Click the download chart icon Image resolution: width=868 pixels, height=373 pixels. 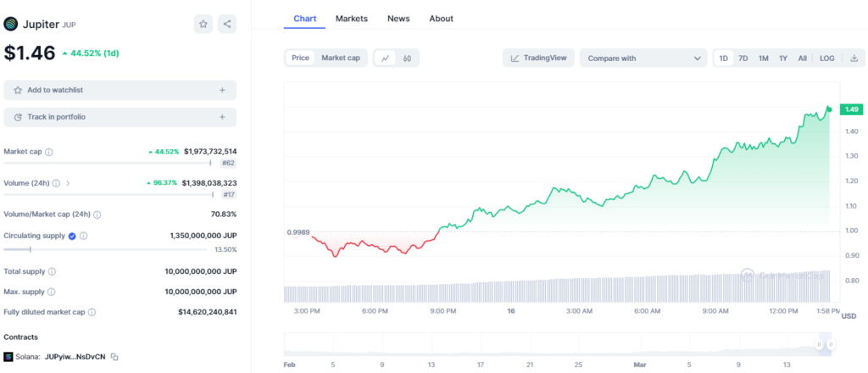click(x=854, y=58)
